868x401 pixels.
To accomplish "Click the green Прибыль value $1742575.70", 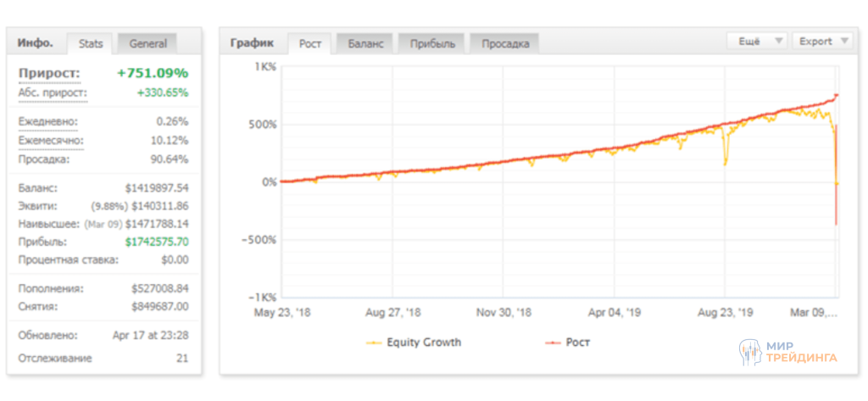I will tap(157, 242).
